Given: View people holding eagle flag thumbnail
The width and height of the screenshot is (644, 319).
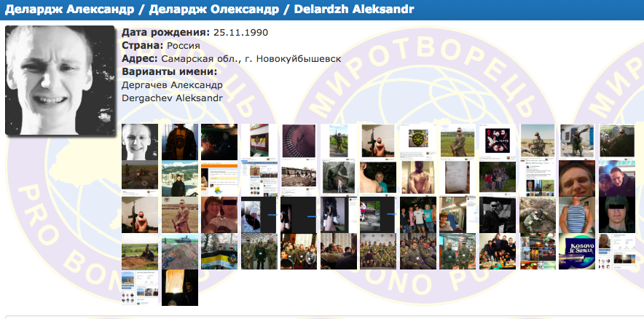Looking at the screenshot, I should [219, 251].
